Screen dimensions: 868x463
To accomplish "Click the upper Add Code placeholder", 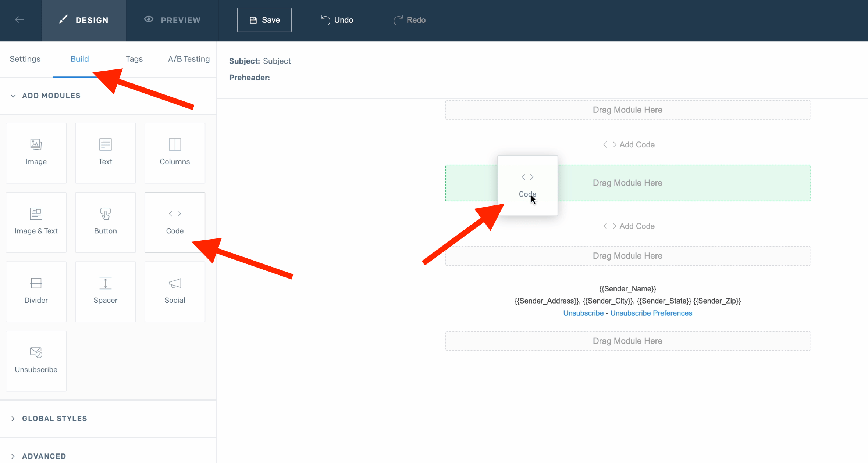I will [x=628, y=145].
